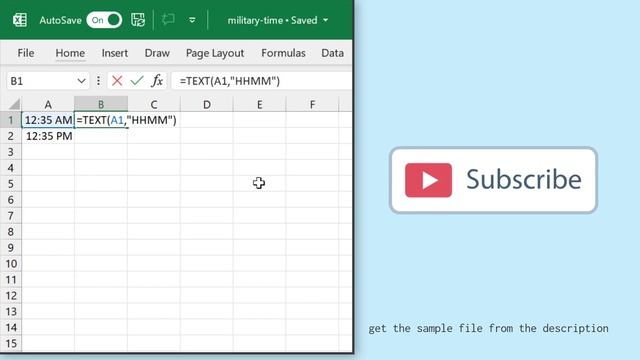This screenshot has height=360, width=640.
Task: Select column B header
Action: click(x=101, y=104)
